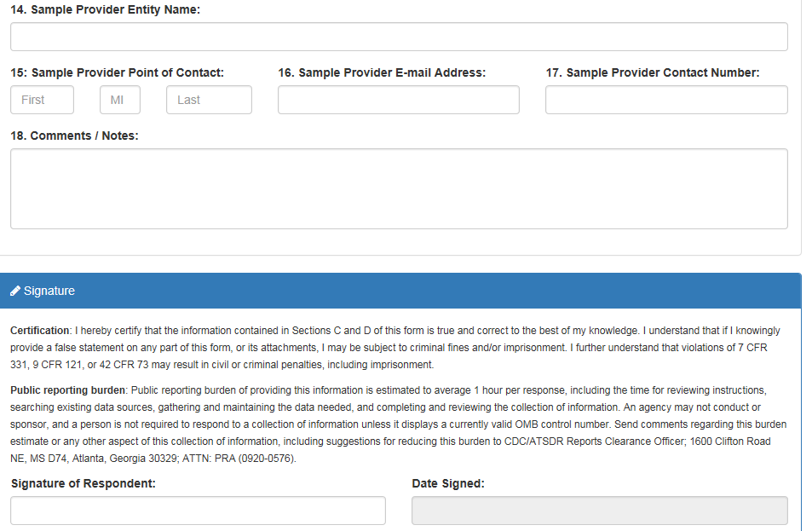Click the bold 'Public reporting burden' text

pos(67,390)
